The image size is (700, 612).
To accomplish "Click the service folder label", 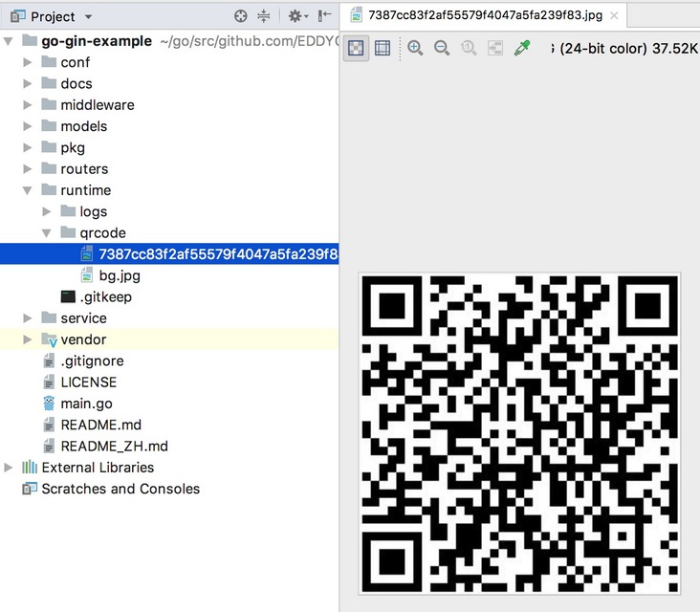I will (83, 318).
